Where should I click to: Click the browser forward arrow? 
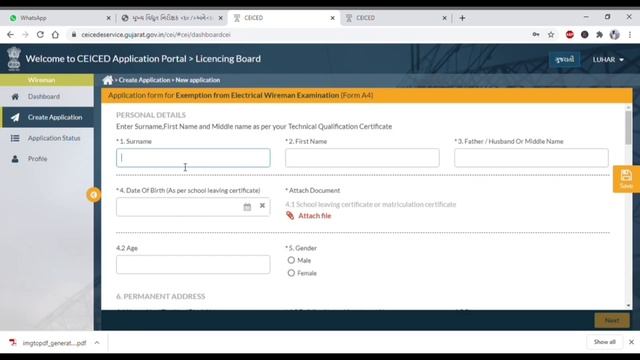pos(25,35)
